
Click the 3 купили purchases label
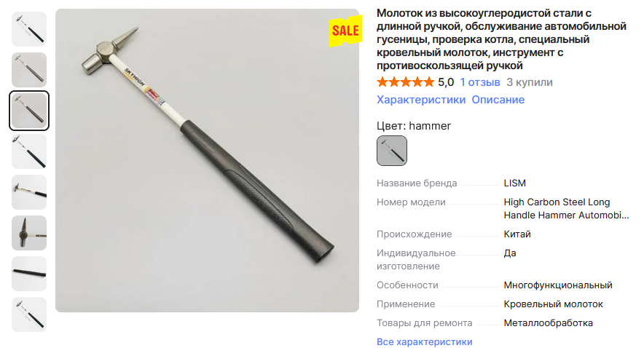pyautogui.click(x=530, y=82)
